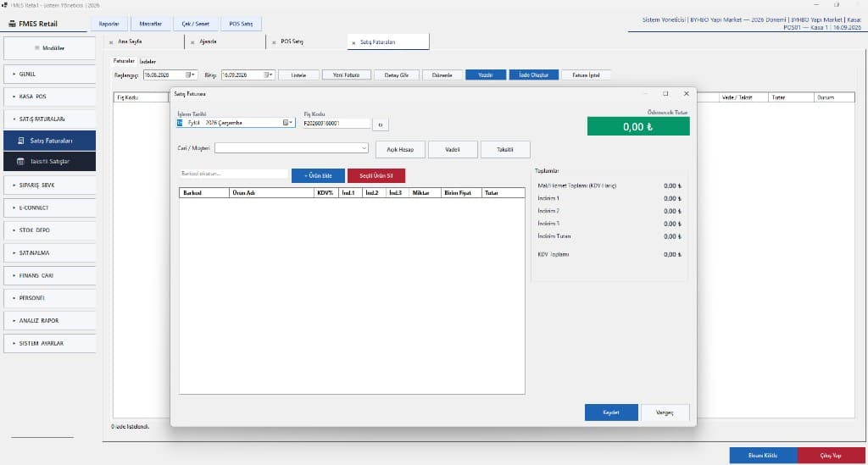Open the Raporlar top menu

coord(109,24)
